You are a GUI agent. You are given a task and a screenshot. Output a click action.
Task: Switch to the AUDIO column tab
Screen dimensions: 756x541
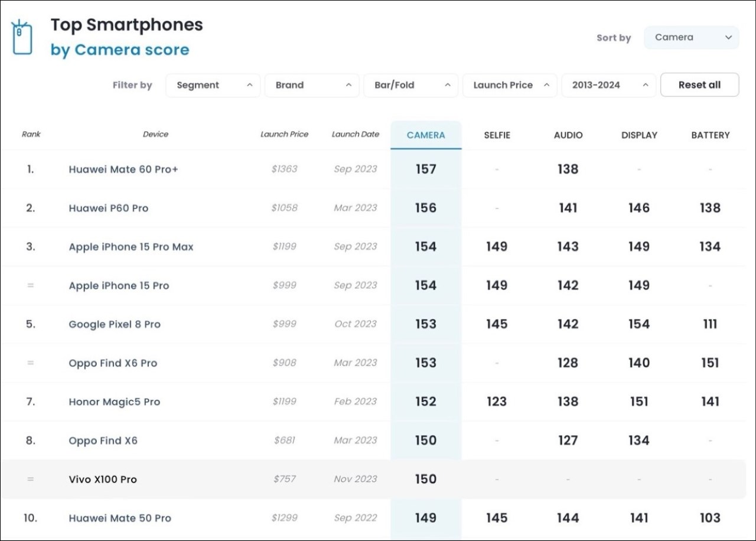point(568,135)
